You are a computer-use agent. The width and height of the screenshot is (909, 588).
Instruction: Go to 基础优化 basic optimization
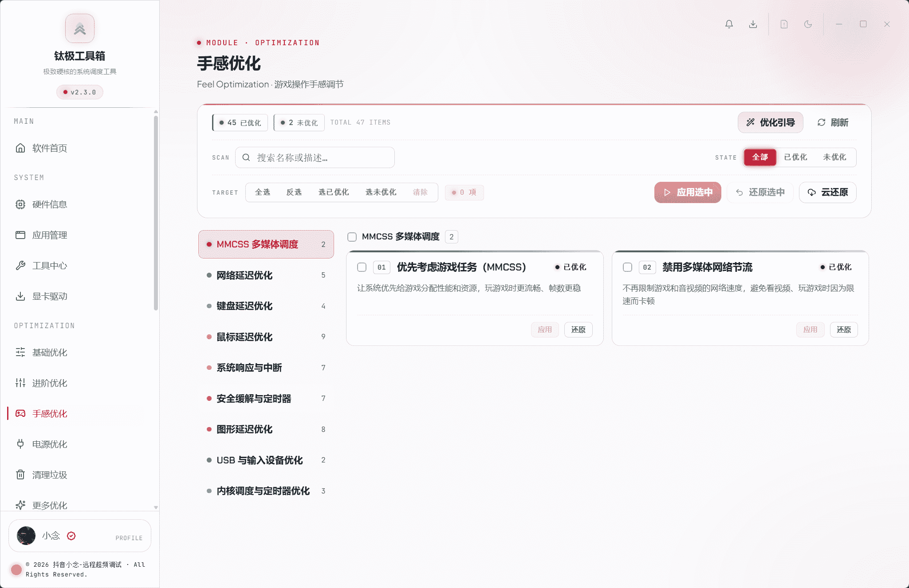tap(80, 353)
